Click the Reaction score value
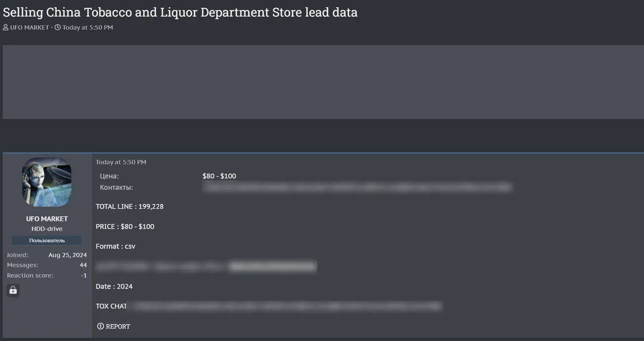 coord(84,275)
